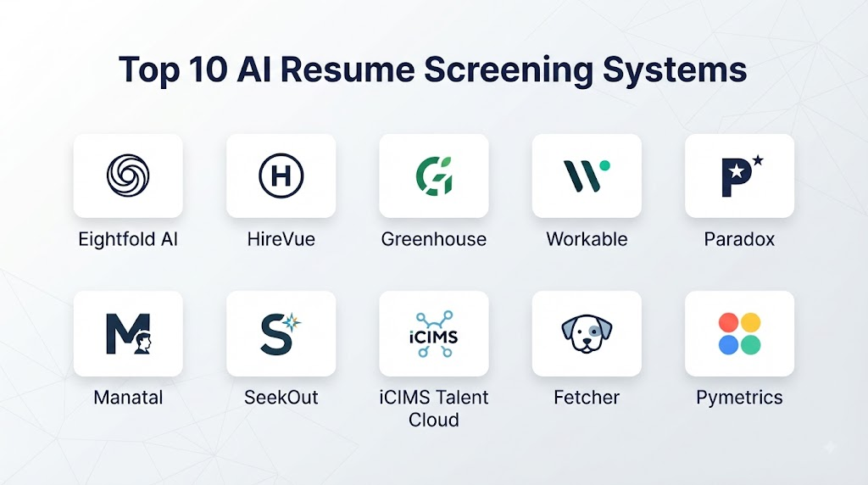The height and width of the screenshot is (485, 868).
Task: Select the Paradox P star icon
Action: [742, 176]
